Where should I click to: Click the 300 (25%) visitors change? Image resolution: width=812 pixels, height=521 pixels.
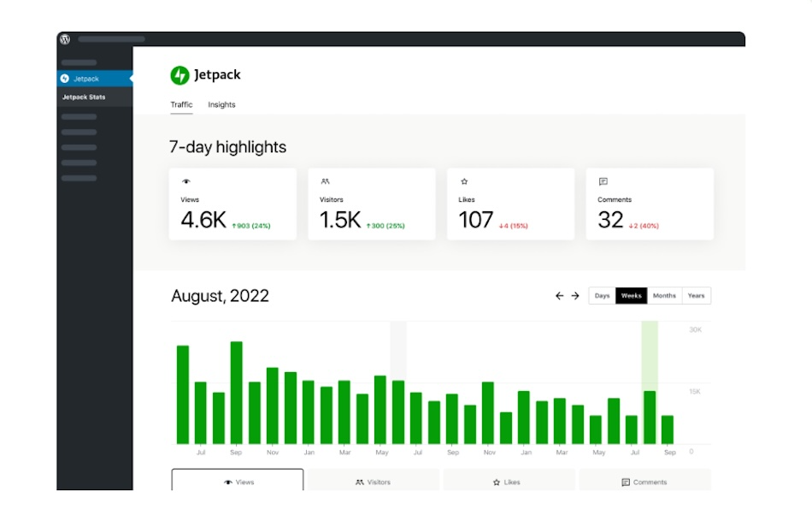(385, 226)
